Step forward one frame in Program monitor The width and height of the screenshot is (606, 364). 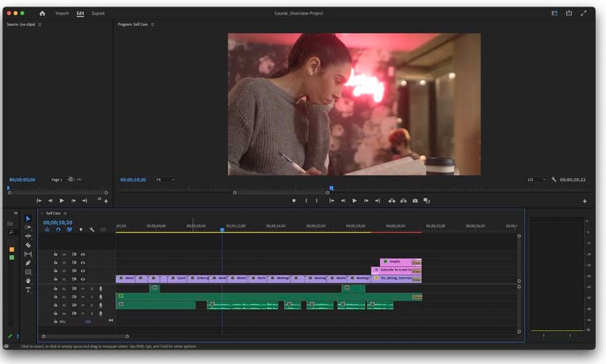[x=366, y=201]
